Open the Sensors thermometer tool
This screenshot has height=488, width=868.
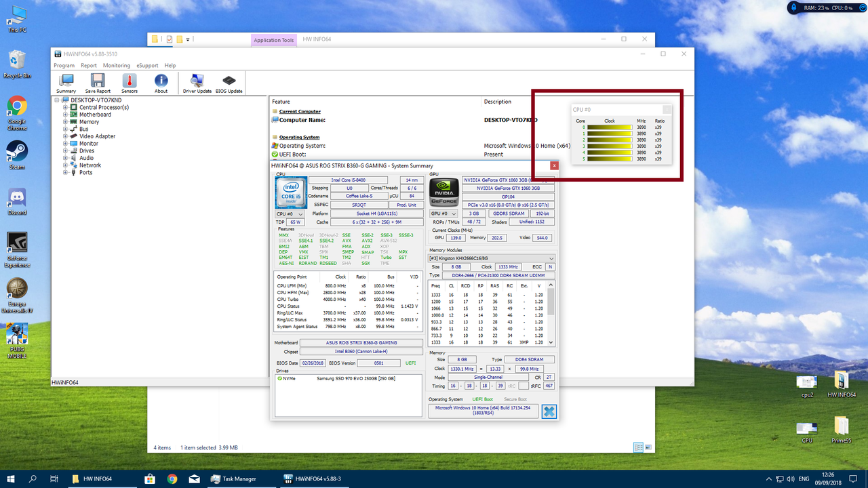click(x=129, y=83)
